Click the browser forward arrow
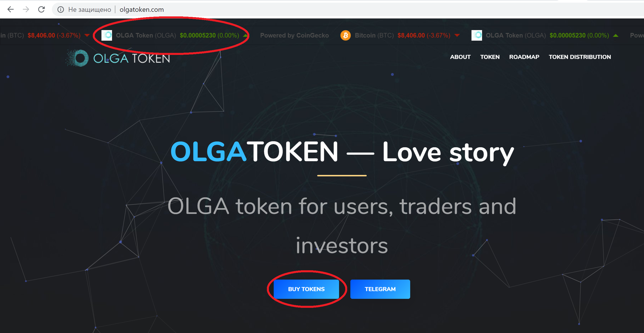Image resolution: width=644 pixels, height=333 pixels. [26, 10]
